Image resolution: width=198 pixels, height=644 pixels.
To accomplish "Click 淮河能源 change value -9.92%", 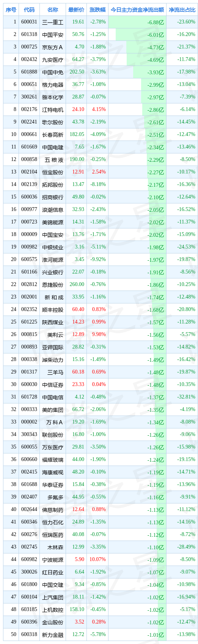I will 98,259.
